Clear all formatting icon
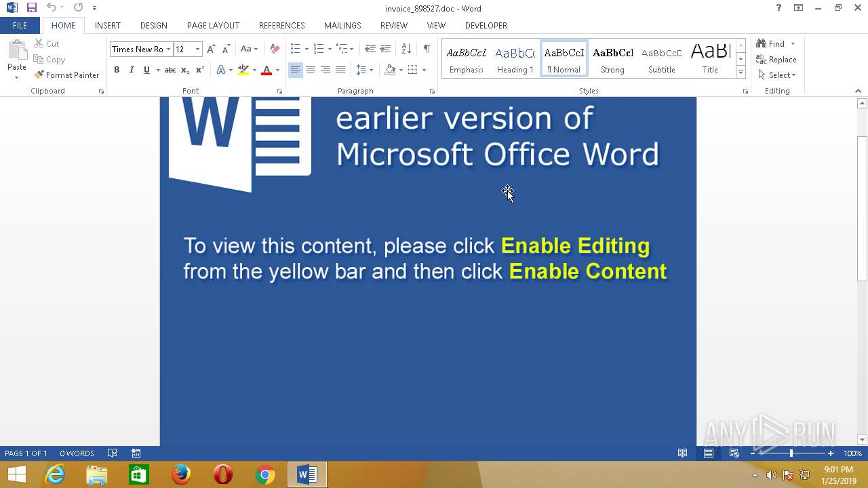This screenshot has height=488, width=868. tap(275, 49)
